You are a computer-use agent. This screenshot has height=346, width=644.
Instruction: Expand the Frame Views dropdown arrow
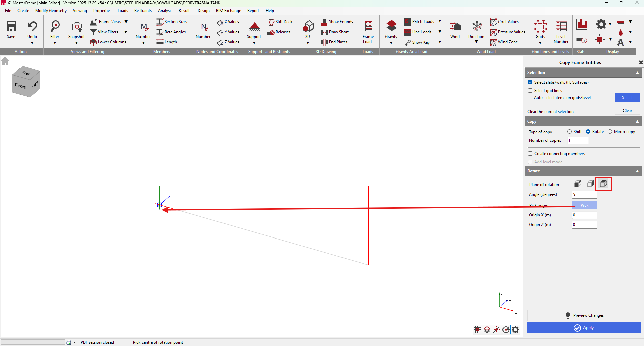pos(126,22)
